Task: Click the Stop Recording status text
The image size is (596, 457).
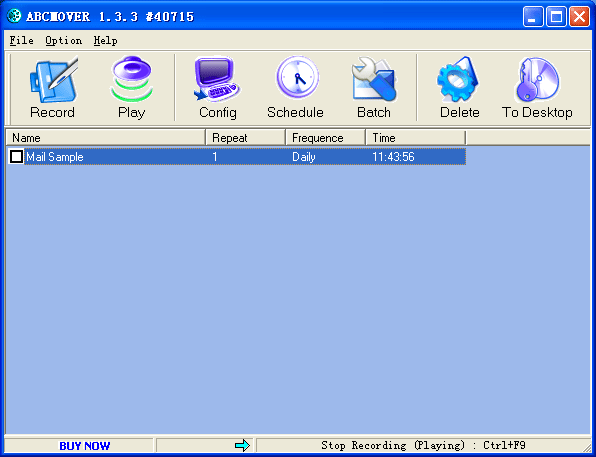Action: coord(423,445)
